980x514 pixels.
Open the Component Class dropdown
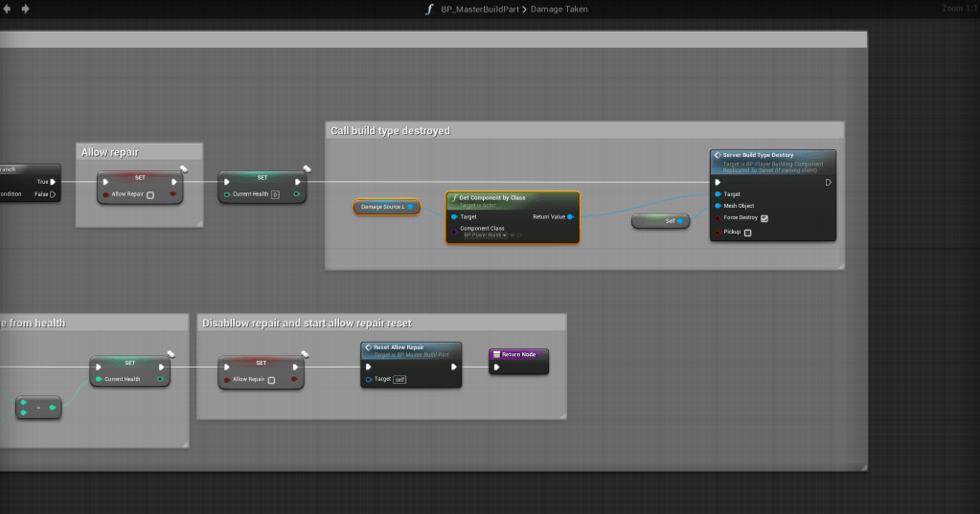pos(504,235)
